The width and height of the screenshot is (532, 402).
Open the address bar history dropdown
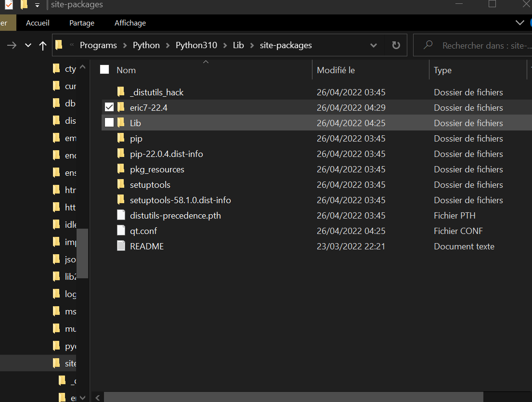(x=374, y=45)
